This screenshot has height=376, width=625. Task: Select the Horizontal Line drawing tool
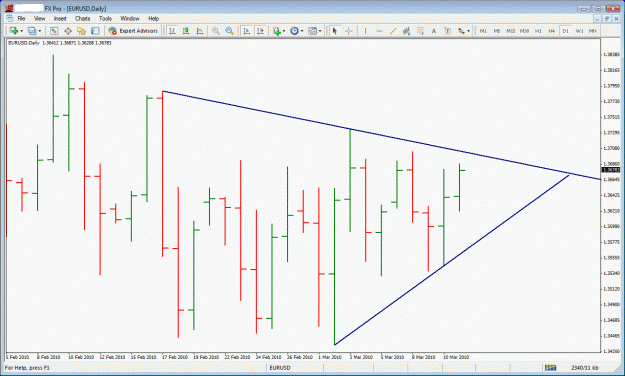tap(379, 31)
